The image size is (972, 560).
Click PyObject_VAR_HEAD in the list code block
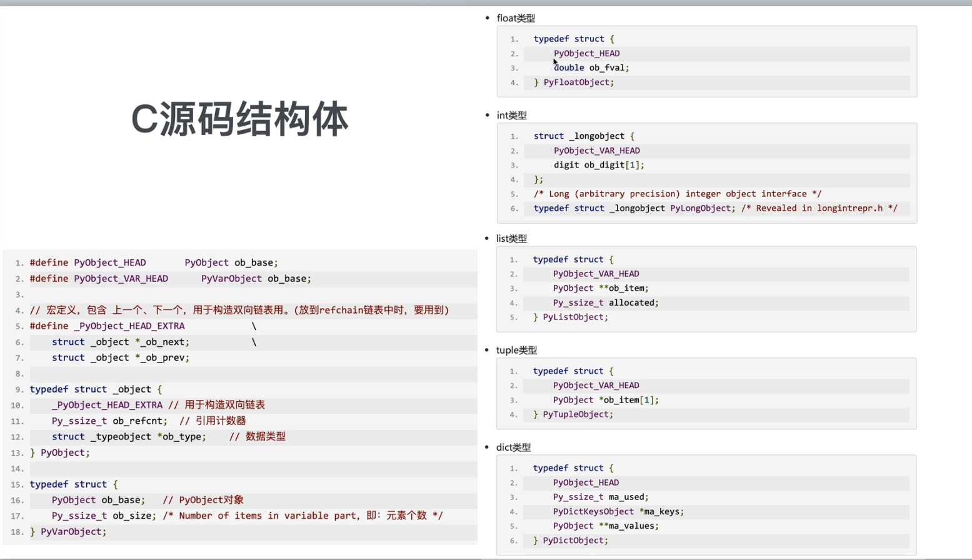pyautogui.click(x=596, y=274)
